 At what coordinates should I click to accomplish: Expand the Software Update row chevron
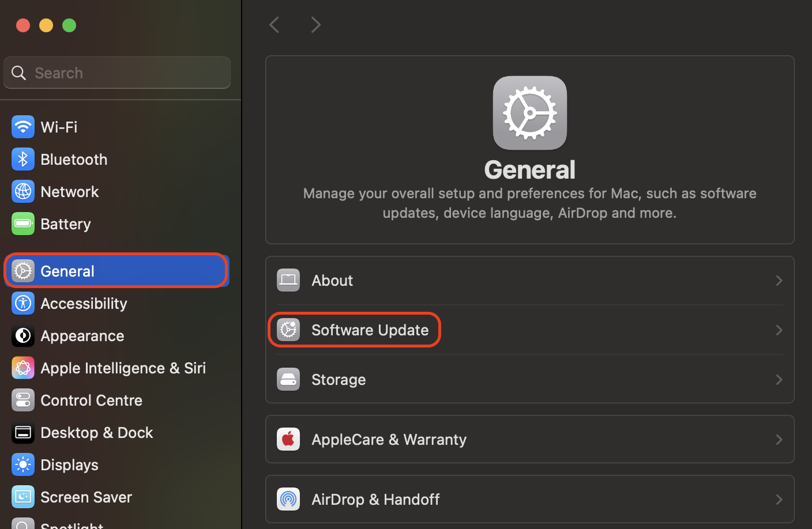point(779,330)
